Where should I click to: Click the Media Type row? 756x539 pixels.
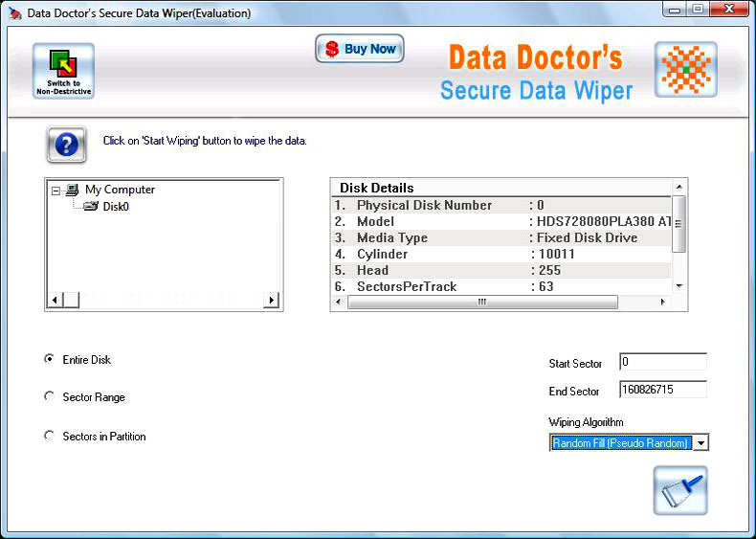point(501,237)
